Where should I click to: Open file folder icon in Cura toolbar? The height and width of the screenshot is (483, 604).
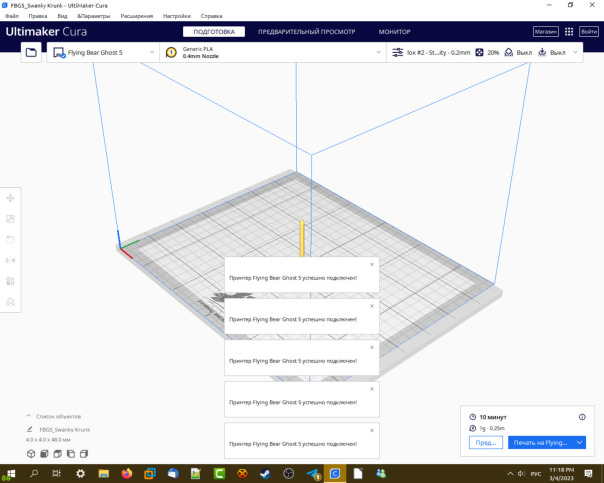point(31,52)
